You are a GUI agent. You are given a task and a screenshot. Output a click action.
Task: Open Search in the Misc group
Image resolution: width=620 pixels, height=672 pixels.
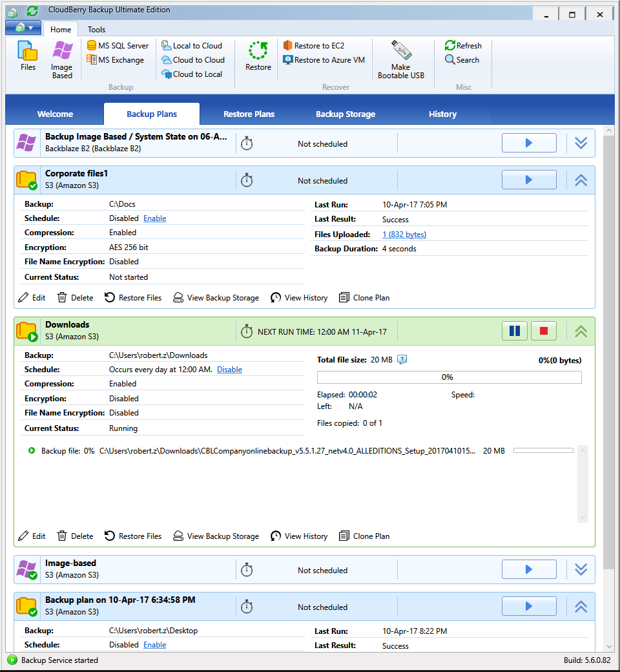(x=462, y=59)
